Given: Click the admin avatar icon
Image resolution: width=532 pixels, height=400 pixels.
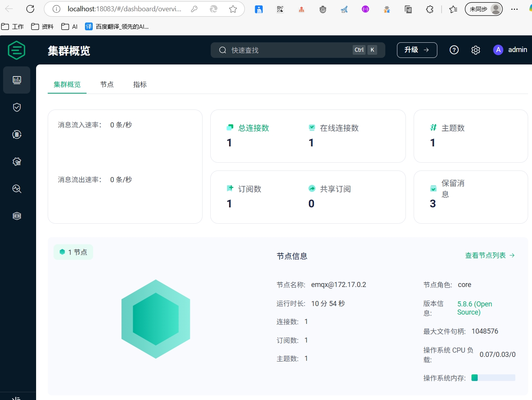Looking at the screenshot, I should 498,50.
